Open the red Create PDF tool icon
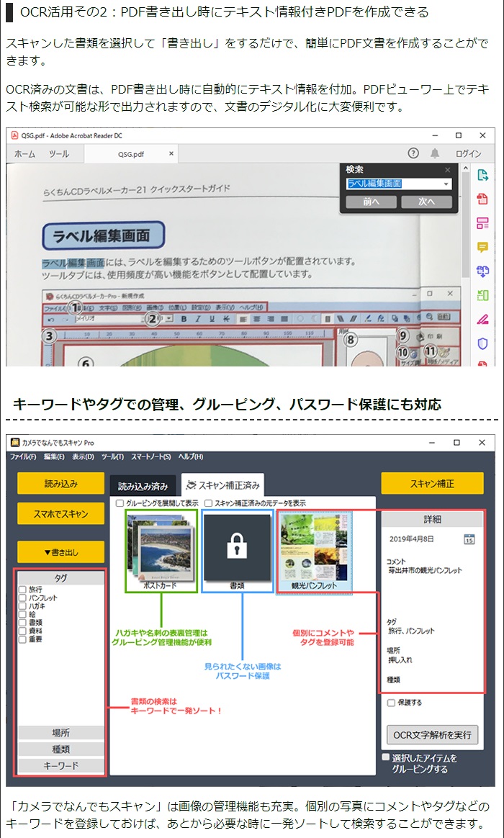Viewport: 504px width, 838px height. 482,199
